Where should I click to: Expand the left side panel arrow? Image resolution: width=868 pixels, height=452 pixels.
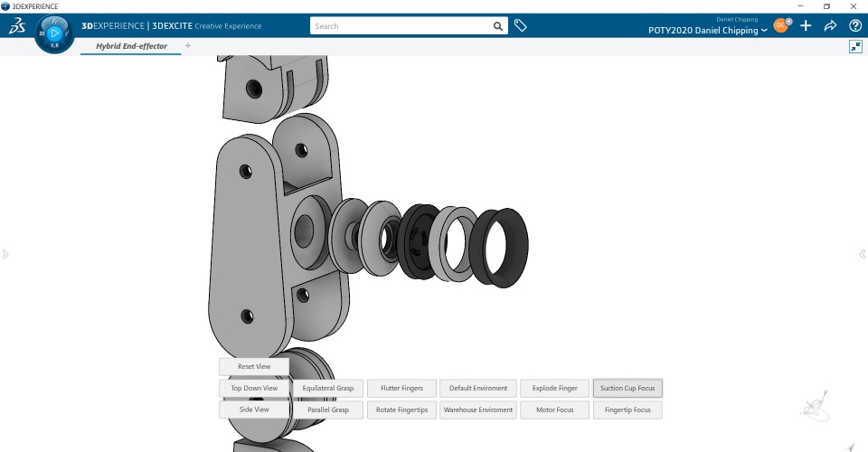pyautogui.click(x=5, y=254)
